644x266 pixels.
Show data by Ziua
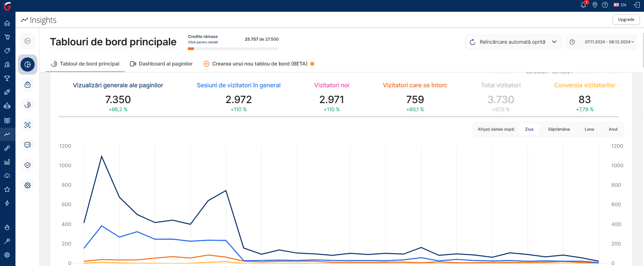point(529,129)
